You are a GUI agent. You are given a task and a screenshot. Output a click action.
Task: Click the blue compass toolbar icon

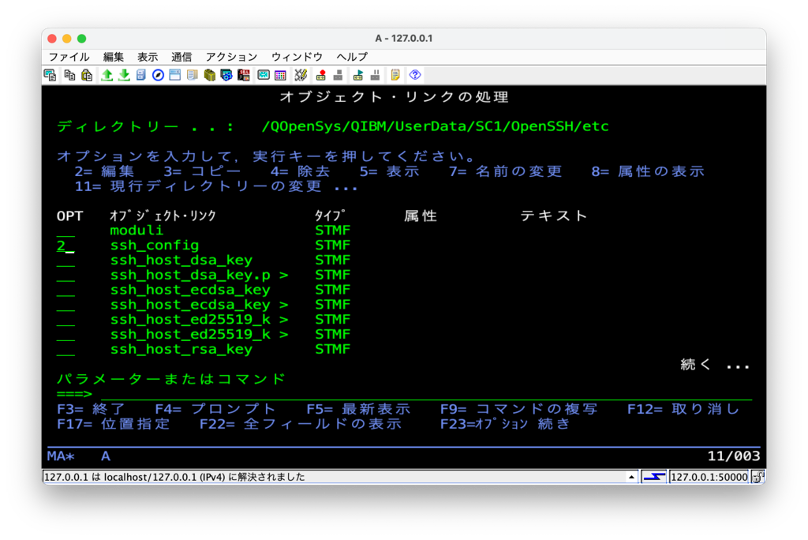(x=158, y=75)
